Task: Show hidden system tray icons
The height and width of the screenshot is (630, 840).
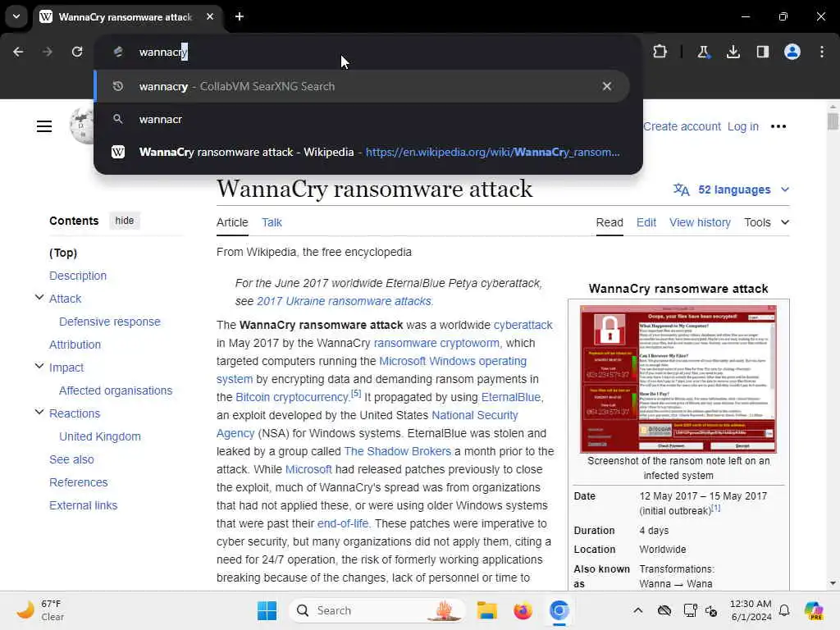Action: (x=637, y=610)
